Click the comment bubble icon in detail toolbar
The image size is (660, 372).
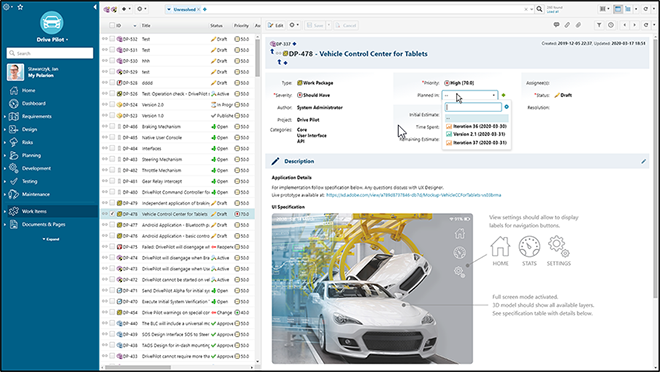tap(556, 25)
